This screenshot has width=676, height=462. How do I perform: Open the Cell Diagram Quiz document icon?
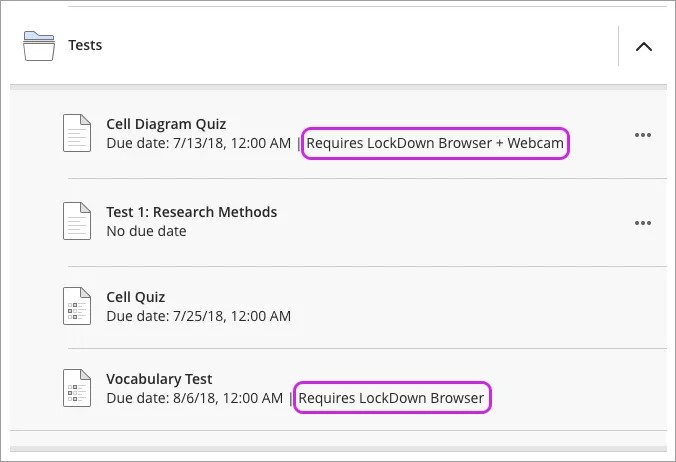pos(77,134)
